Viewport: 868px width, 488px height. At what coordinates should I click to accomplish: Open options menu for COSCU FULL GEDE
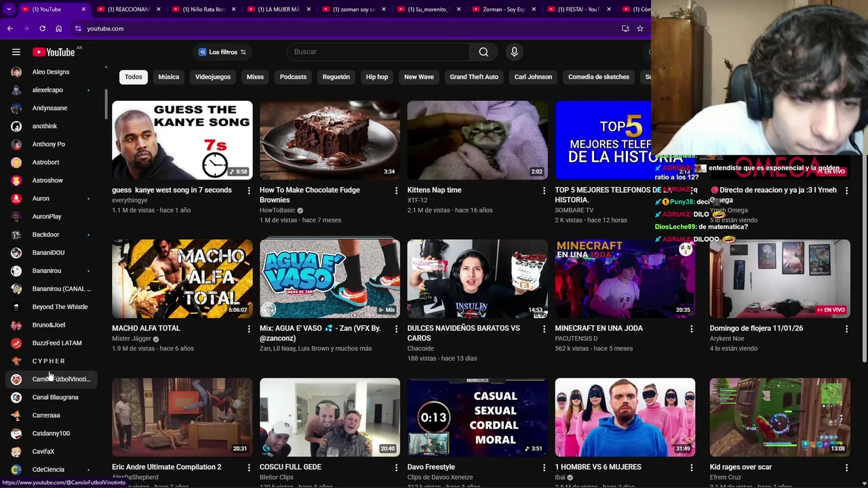(x=396, y=467)
